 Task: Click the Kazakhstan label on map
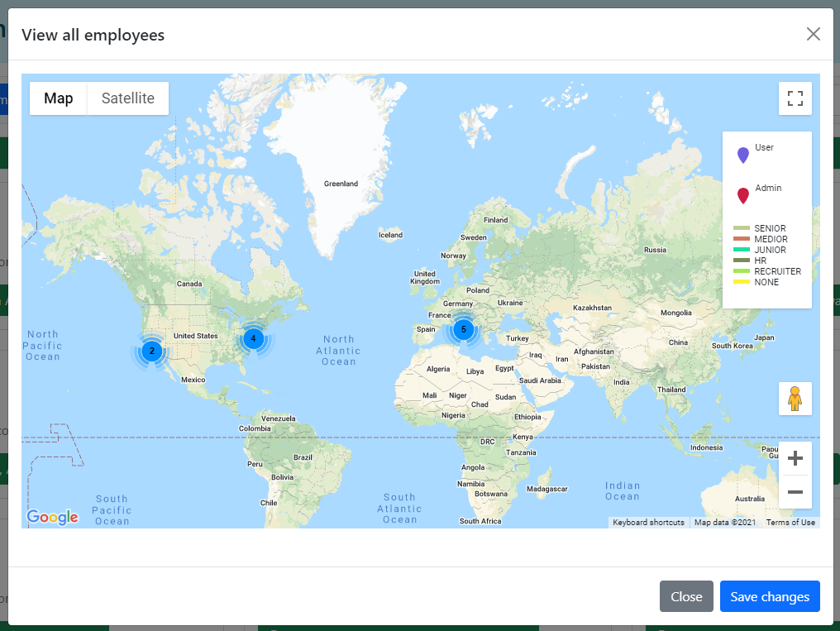(x=592, y=308)
